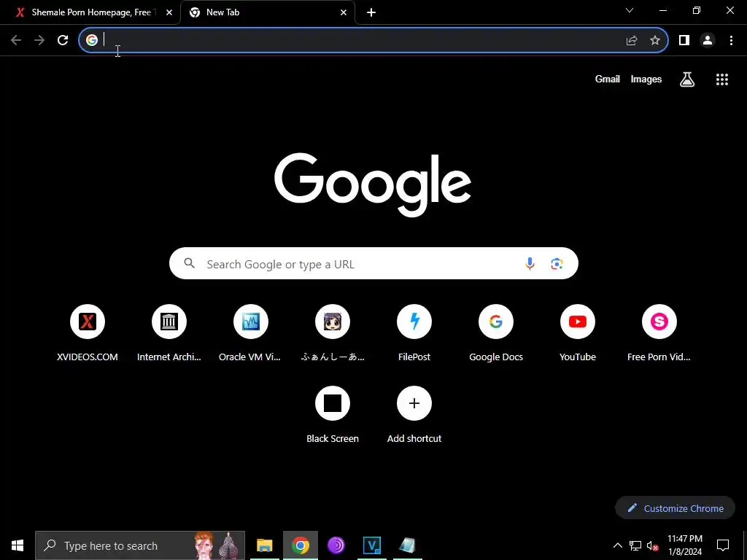Open the Oracle VM VirtualBox shortcut
This screenshot has height=560, width=747.
click(251, 333)
